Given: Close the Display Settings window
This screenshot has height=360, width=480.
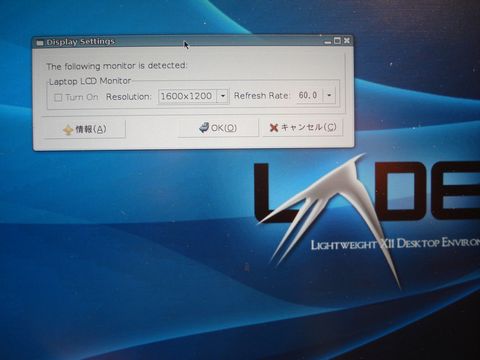Looking at the screenshot, I should (x=347, y=40).
